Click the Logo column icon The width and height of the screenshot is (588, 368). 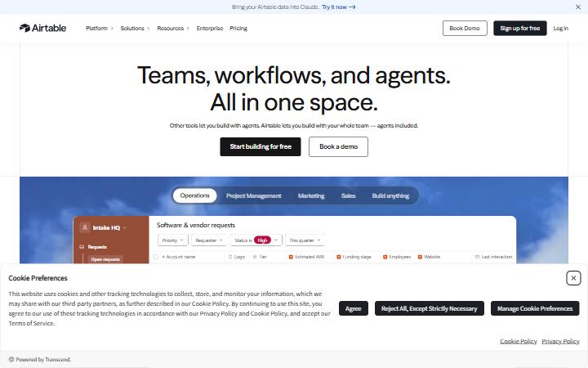230,257
